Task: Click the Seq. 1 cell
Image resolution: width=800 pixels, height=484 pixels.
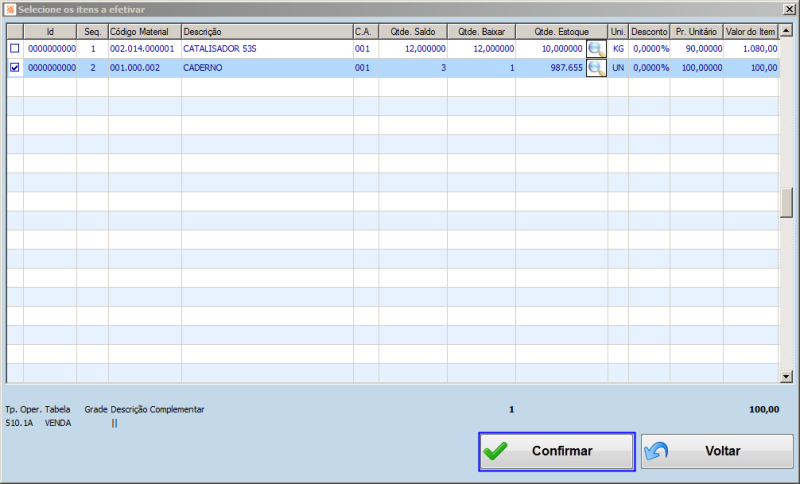Action: click(92, 49)
